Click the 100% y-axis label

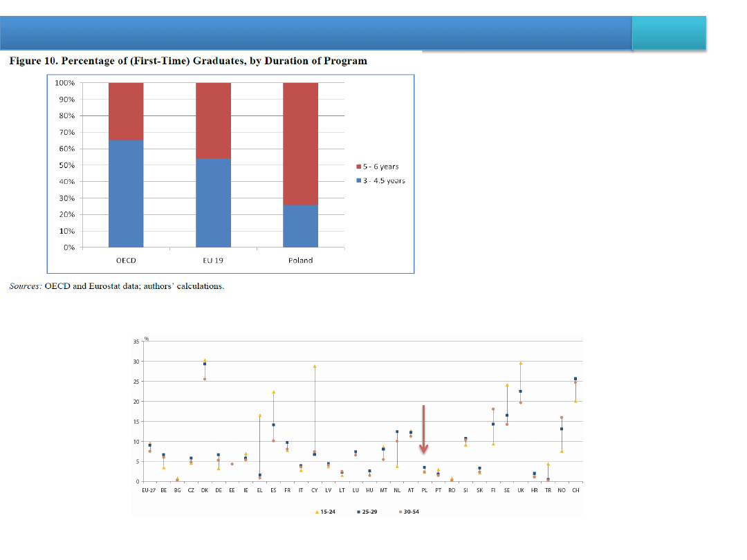(64, 83)
